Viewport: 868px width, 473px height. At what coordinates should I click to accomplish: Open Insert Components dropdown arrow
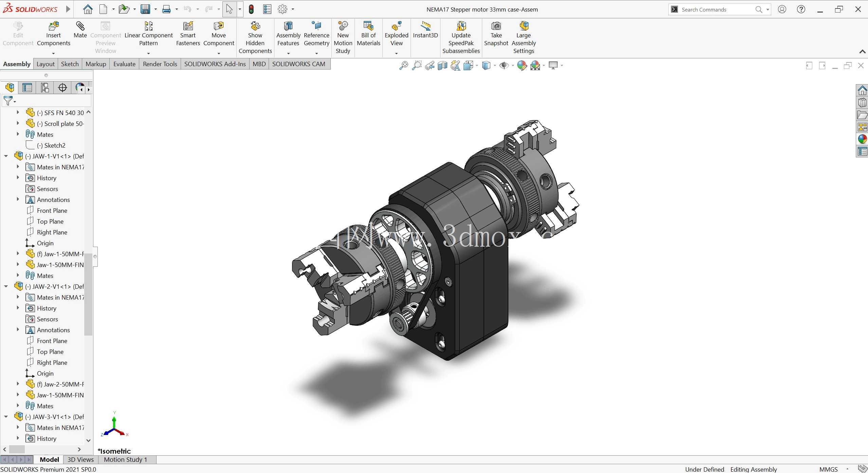coord(53,53)
